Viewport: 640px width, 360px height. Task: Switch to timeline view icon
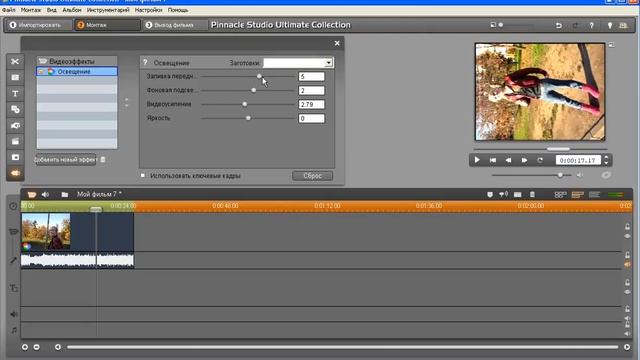click(578, 195)
